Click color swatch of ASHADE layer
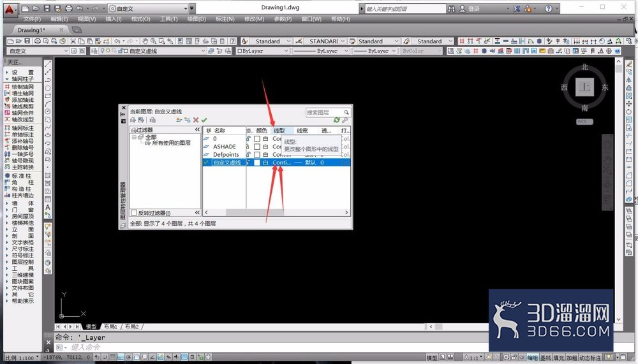Image resolution: width=638 pixels, height=364 pixels. (257, 147)
